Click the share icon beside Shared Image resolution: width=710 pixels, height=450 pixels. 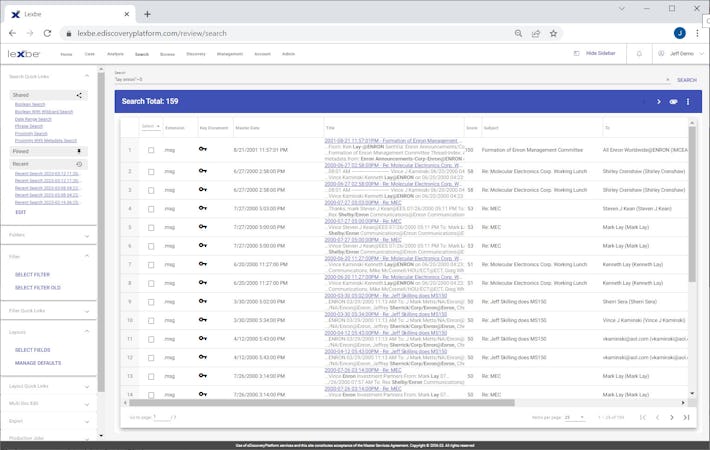[x=79, y=95]
